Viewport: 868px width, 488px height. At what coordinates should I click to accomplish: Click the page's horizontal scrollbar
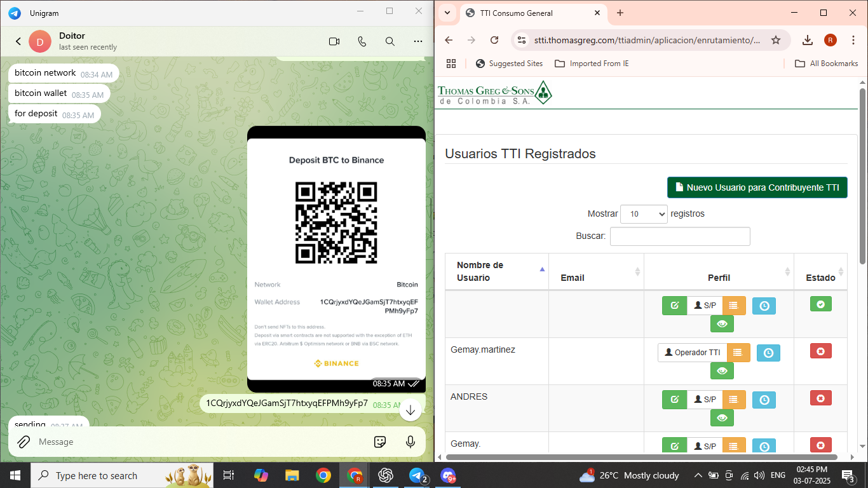click(642, 457)
